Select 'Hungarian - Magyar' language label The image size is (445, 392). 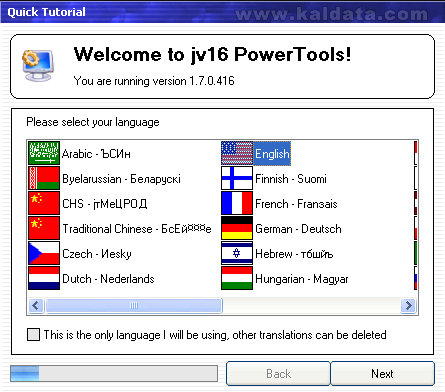(x=302, y=279)
